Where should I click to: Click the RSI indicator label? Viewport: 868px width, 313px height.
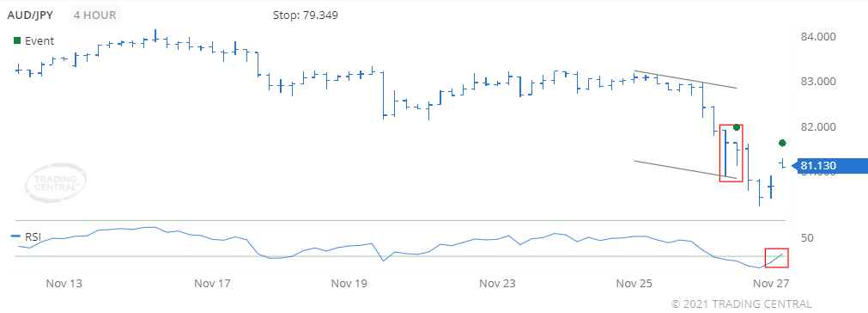click(x=33, y=236)
